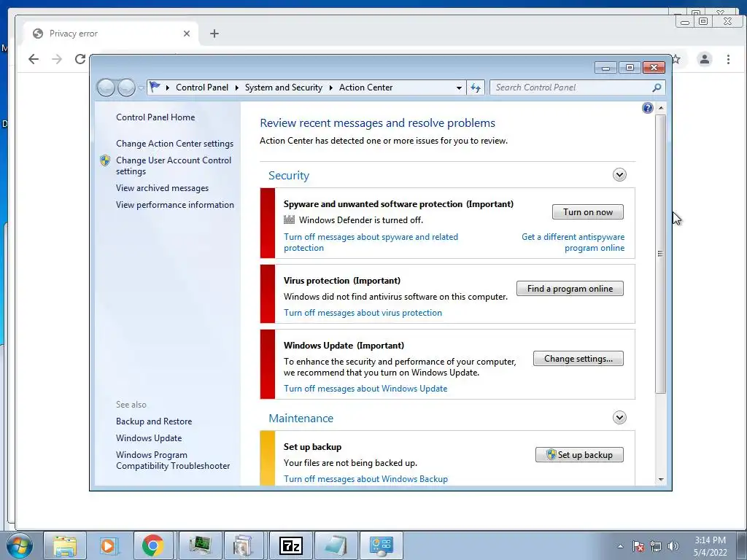Collapse the Security section chevron
This screenshot has width=747, height=560.
point(619,175)
